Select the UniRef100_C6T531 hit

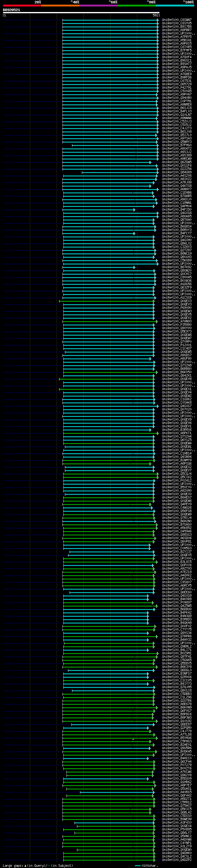[176, 81]
